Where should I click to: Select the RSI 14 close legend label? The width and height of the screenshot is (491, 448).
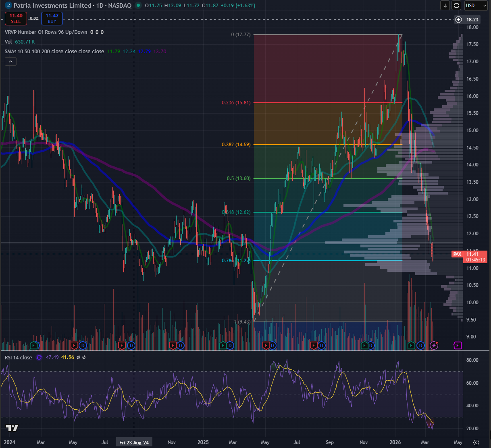pos(18,357)
